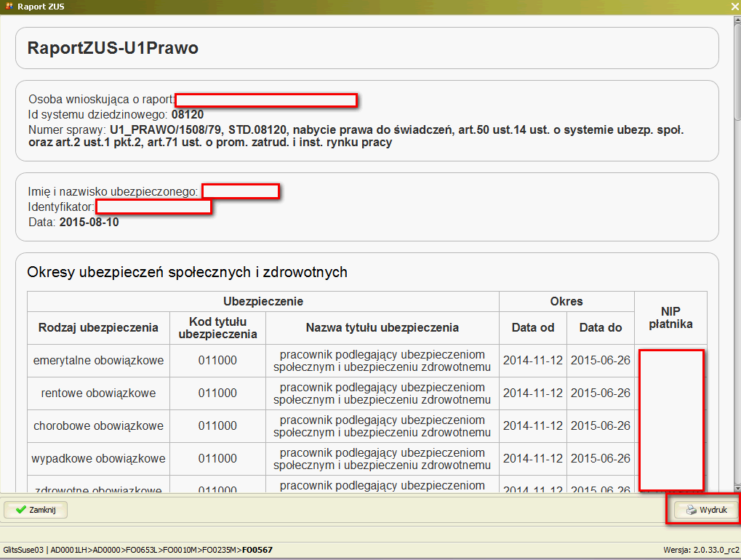Viewport: 741px width, 560px height.
Task: Click code 011000 in the wypadkowe row
Action: (x=217, y=458)
